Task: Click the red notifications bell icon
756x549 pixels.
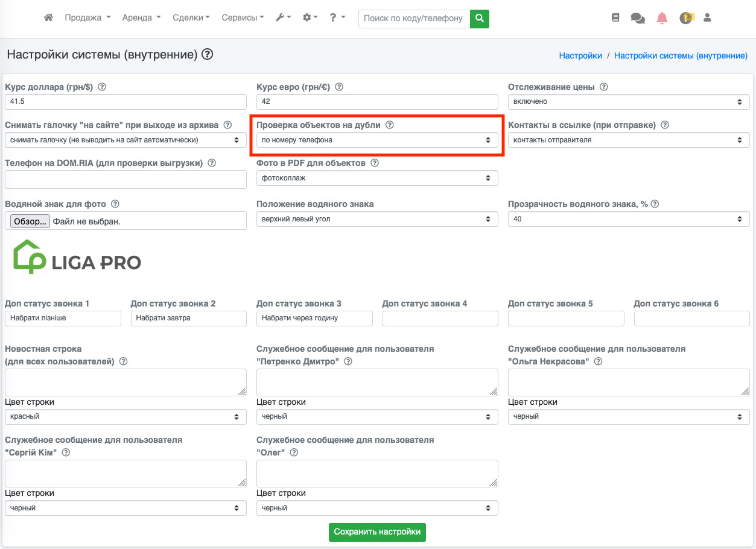Action: [x=662, y=18]
